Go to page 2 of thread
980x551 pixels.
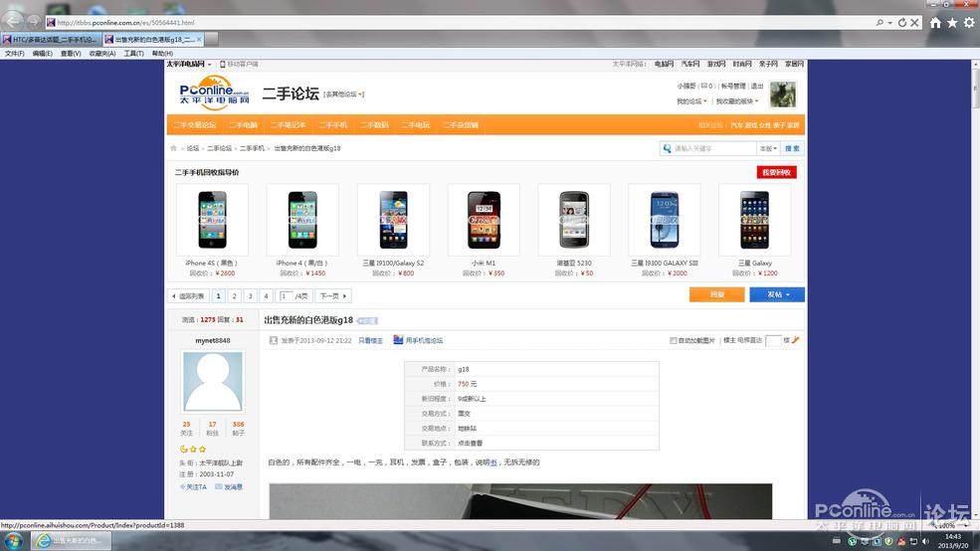pos(235,296)
